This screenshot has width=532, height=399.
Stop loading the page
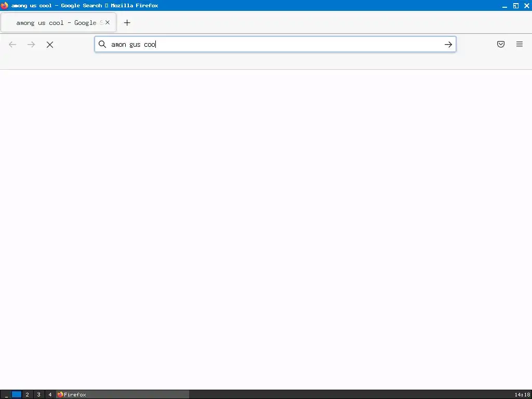(50, 45)
